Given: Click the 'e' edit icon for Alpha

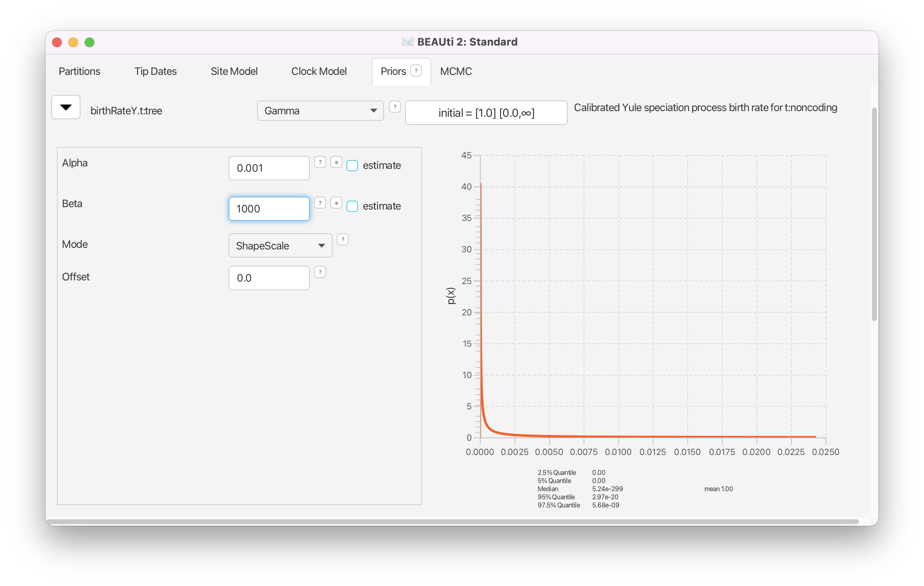Looking at the screenshot, I should point(336,162).
